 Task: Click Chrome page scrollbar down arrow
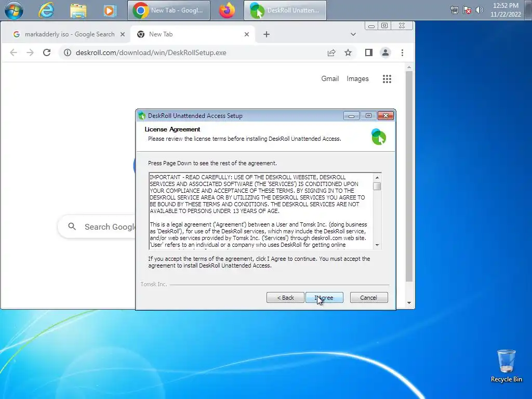[409, 303]
